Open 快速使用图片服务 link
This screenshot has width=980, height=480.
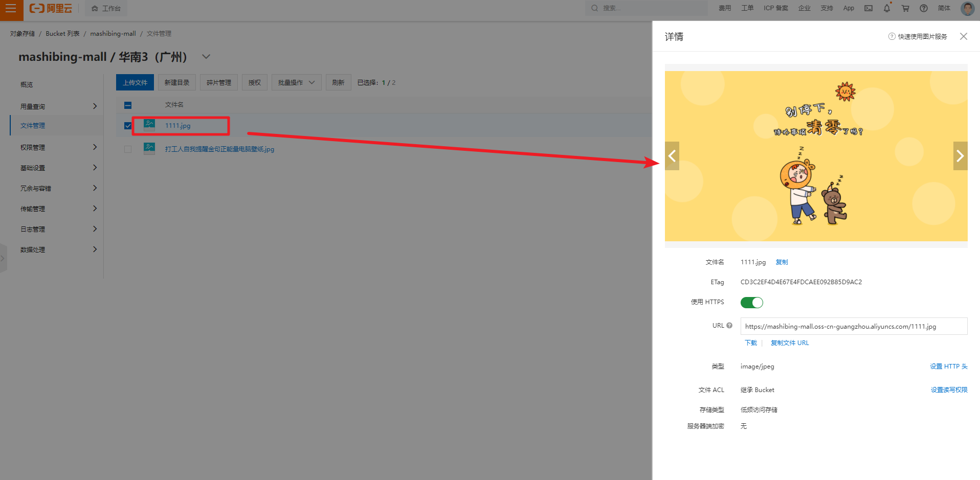click(923, 37)
